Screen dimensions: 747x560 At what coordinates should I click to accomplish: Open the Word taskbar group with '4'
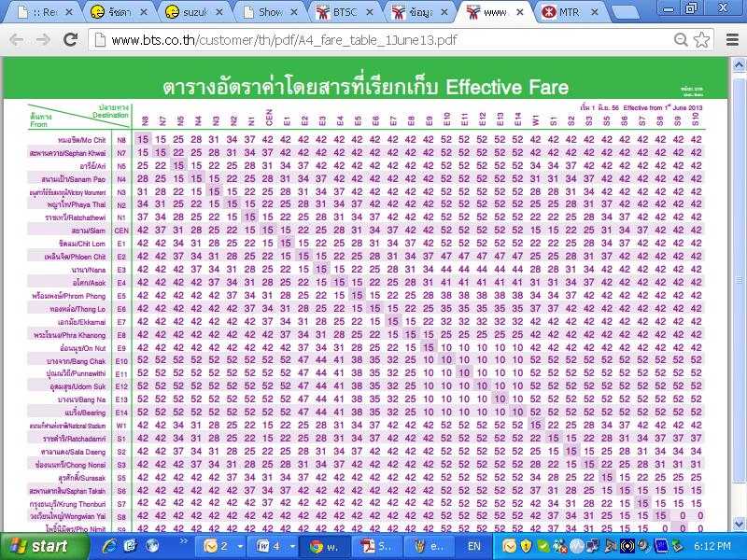click(x=268, y=546)
